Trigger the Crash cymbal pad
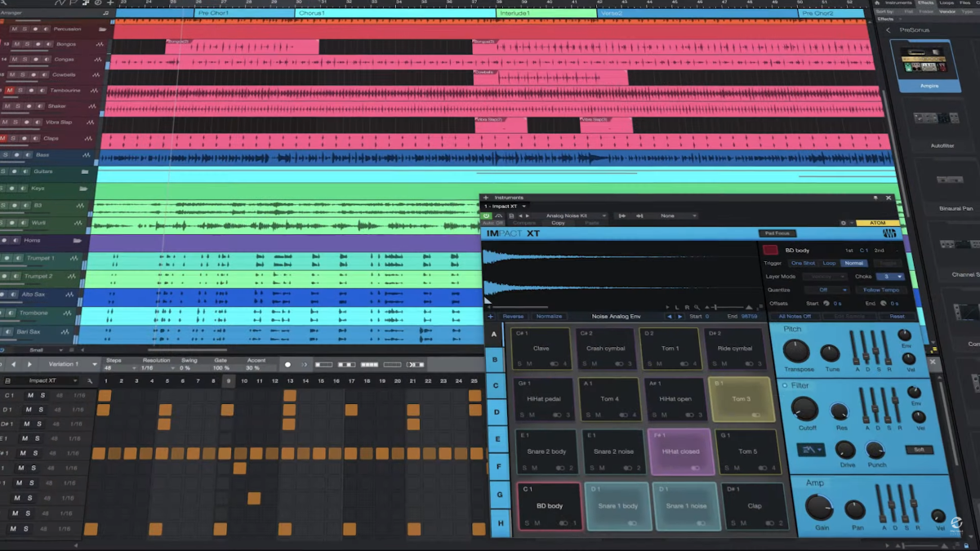The height and width of the screenshot is (551, 980). (x=606, y=349)
